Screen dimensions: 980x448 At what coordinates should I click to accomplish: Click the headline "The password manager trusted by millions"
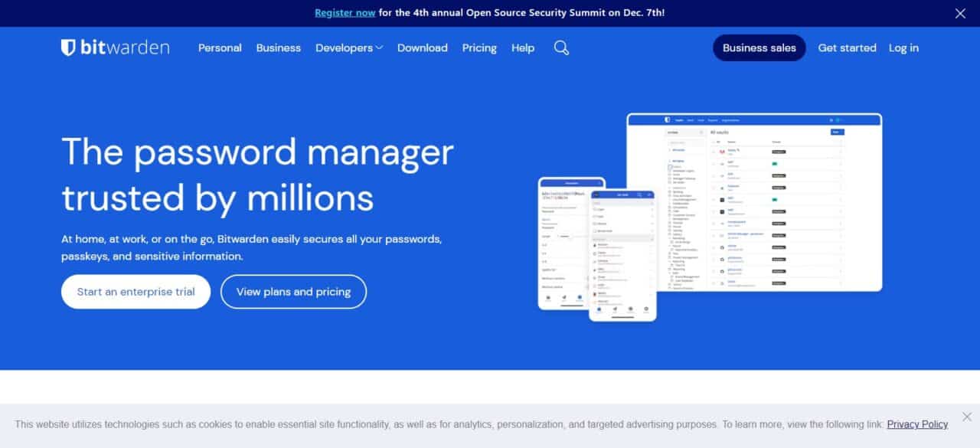[x=257, y=175]
